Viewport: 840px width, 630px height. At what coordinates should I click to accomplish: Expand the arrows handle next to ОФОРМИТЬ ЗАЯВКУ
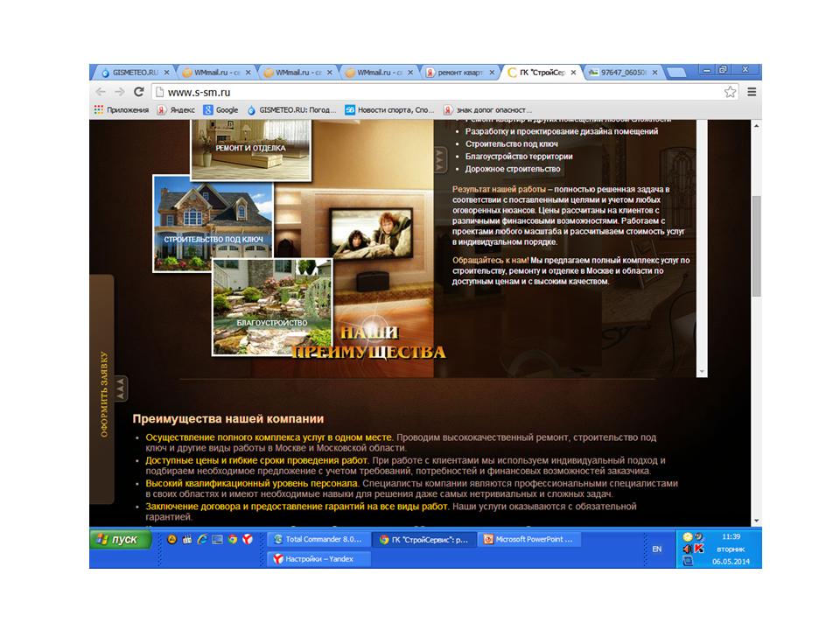pyautogui.click(x=121, y=388)
